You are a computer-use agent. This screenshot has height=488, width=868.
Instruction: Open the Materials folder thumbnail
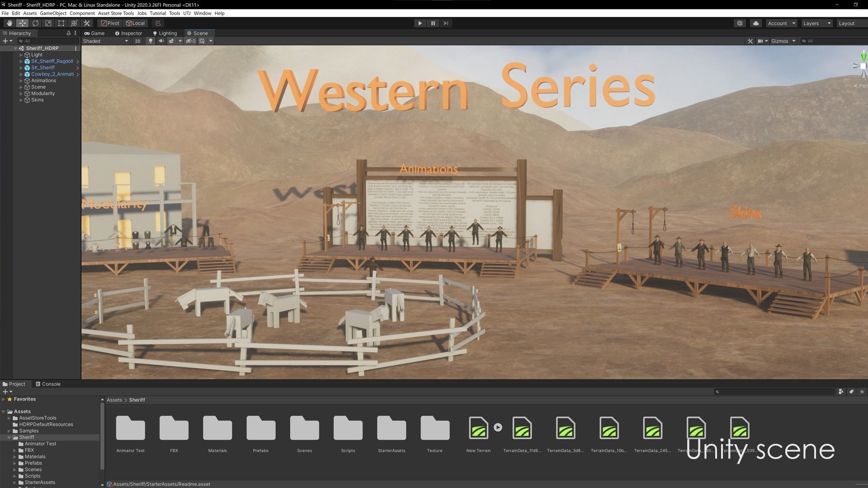217,428
